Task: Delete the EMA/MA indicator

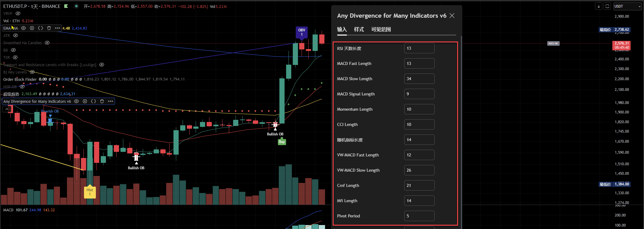Action: tap(49, 28)
